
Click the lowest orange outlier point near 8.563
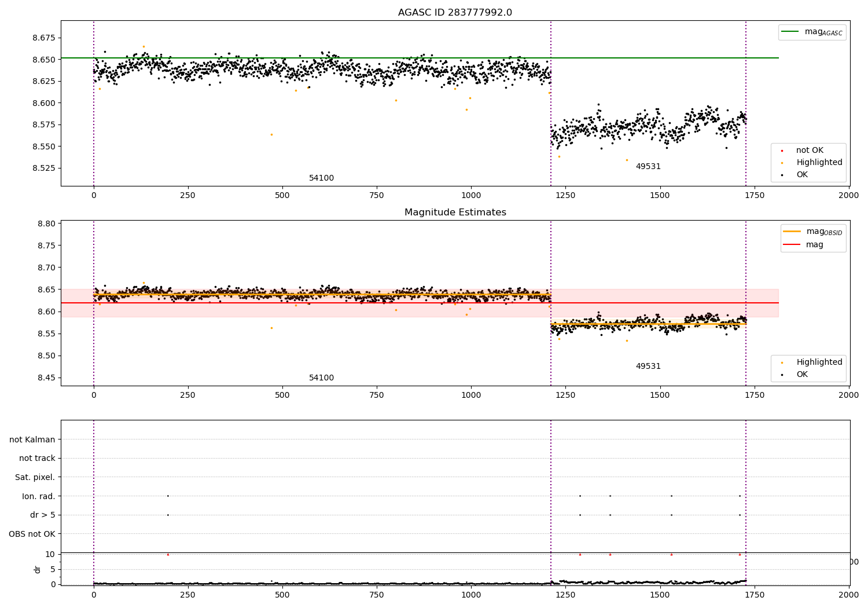[271, 134]
